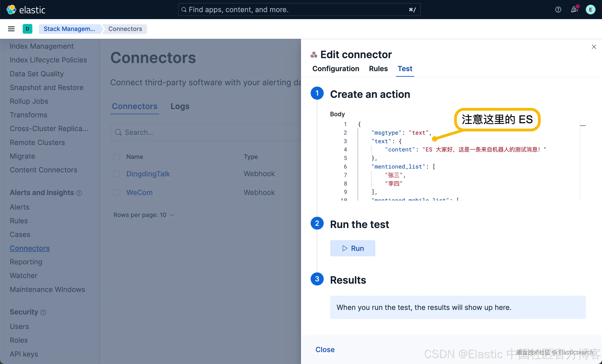Screen dimensions: 602x364
Task: Click the green D space avatar
Action: point(27,29)
